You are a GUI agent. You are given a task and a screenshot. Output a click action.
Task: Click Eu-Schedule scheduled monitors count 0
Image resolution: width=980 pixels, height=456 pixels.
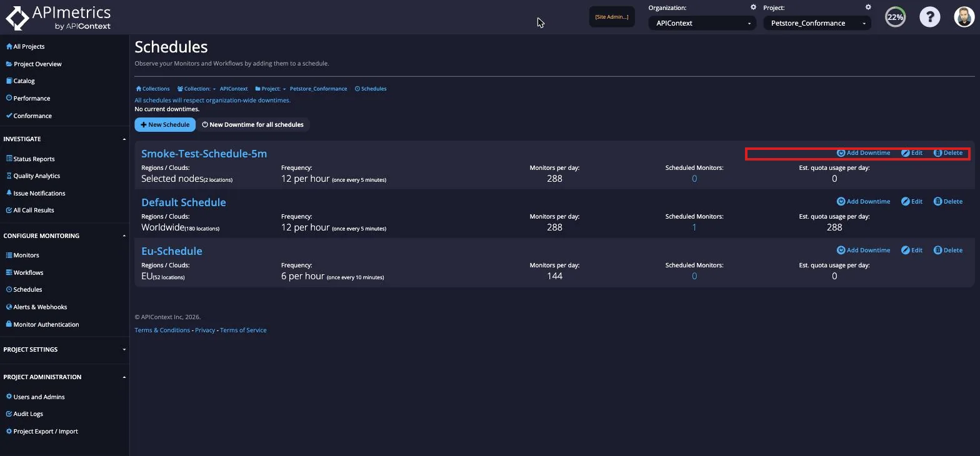tap(694, 276)
